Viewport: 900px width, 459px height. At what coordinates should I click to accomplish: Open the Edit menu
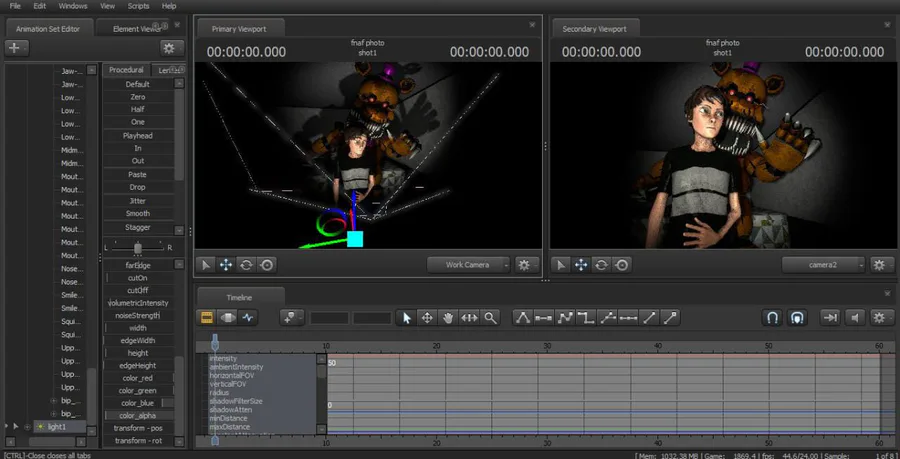click(40, 6)
